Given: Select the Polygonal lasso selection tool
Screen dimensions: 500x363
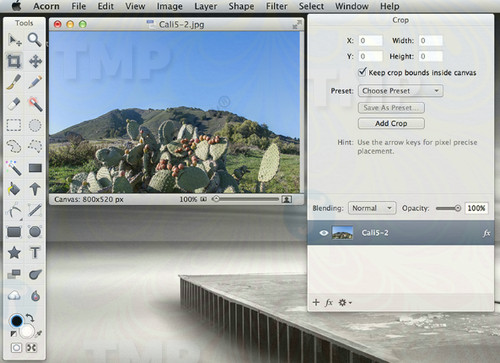Looking at the screenshot, I should click(35, 146).
